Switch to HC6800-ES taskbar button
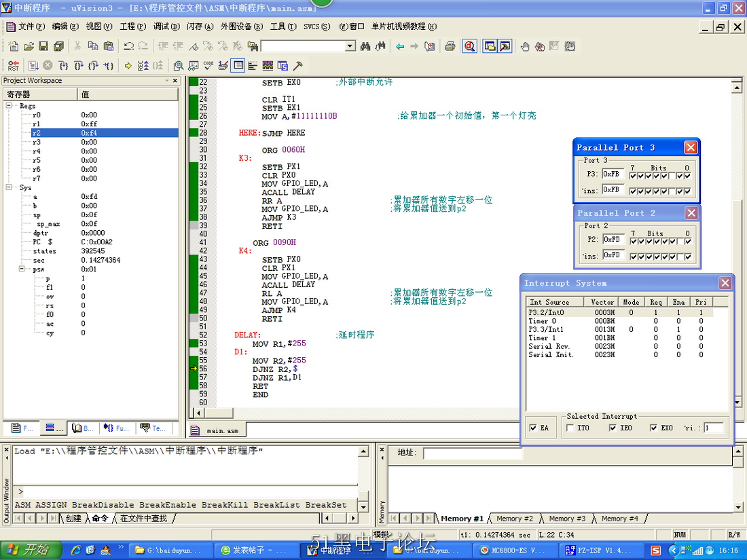This screenshot has width=747, height=560. click(x=516, y=550)
